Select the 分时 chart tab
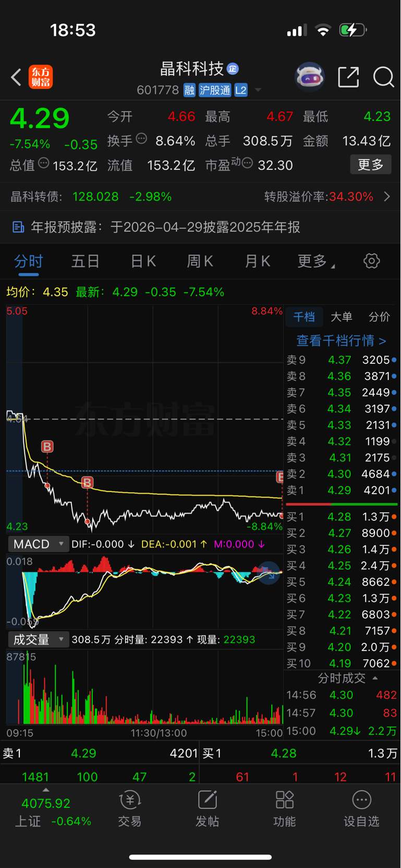401x868 pixels. (28, 261)
